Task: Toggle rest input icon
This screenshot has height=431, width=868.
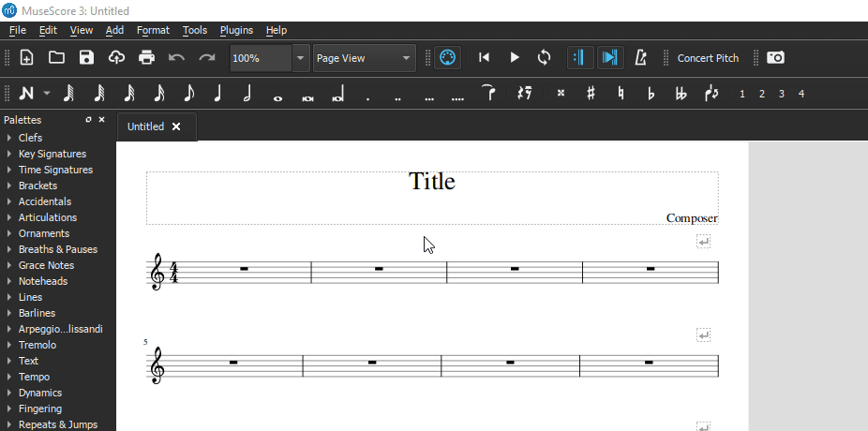Action: tap(524, 94)
